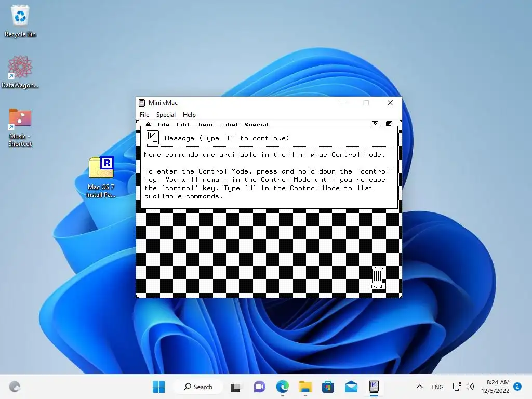Open the Special menu in Mini vMac window
The image size is (532, 399).
166,115
